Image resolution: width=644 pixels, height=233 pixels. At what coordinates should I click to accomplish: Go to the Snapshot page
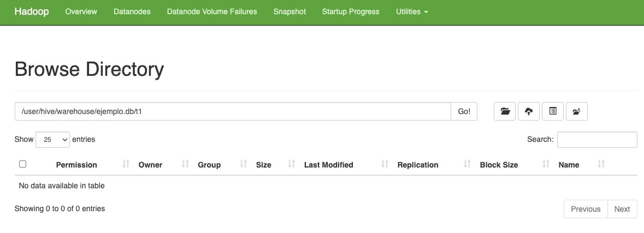pos(289,11)
